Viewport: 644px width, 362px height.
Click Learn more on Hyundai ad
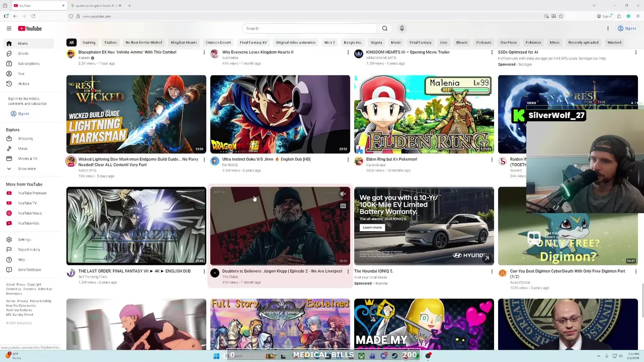[x=372, y=227]
